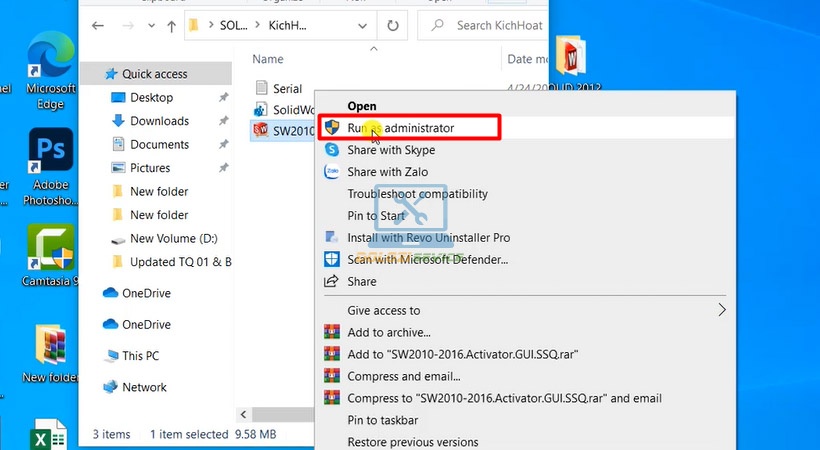Screen dimensions: 820x450
Task: Click Install with Revo Uninstaller Pro
Action: [428, 237]
